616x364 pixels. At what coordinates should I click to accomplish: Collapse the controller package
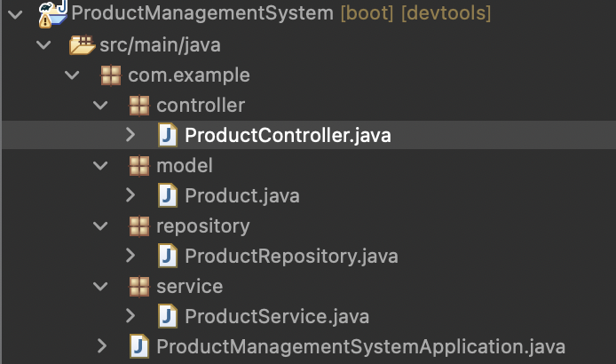(x=100, y=106)
